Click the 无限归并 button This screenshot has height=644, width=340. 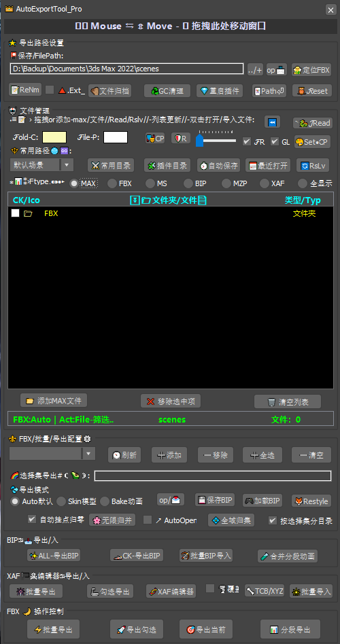(112, 520)
